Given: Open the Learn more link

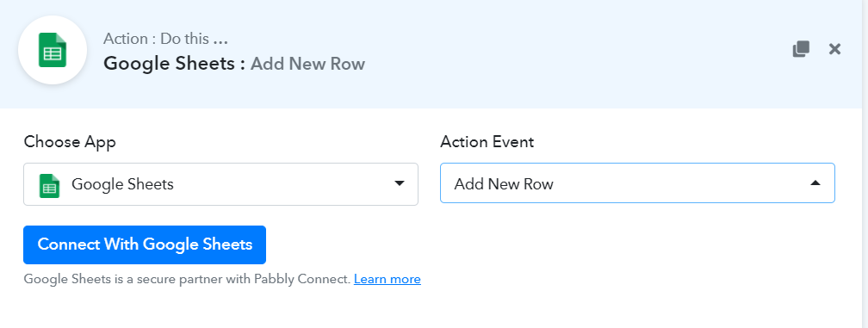Looking at the screenshot, I should tap(387, 279).
